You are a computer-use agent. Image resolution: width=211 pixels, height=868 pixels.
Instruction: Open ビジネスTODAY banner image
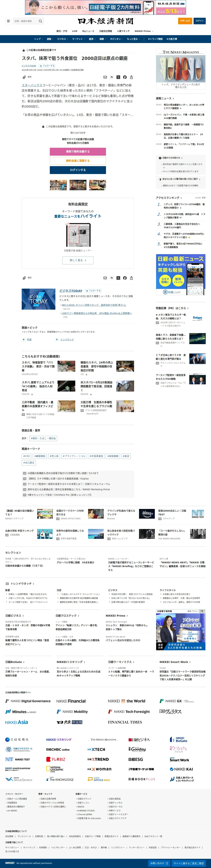click(38, 299)
